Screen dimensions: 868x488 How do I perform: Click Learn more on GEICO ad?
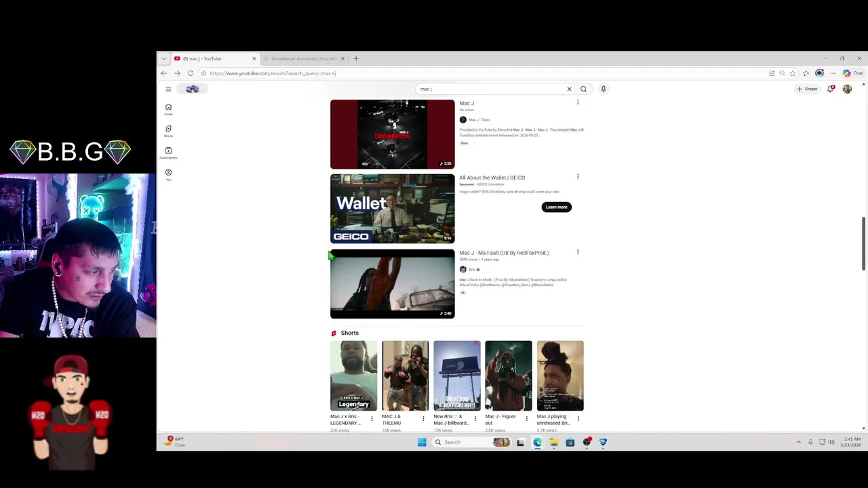[x=557, y=207]
